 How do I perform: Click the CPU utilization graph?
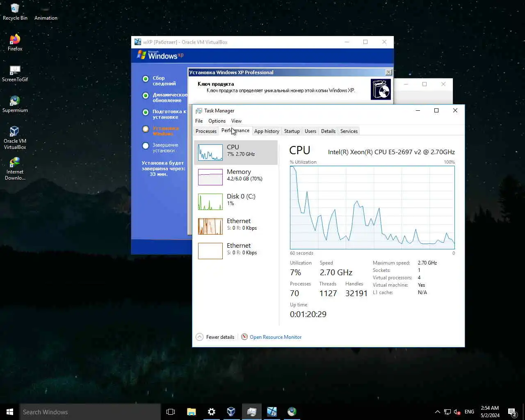tap(372, 207)
